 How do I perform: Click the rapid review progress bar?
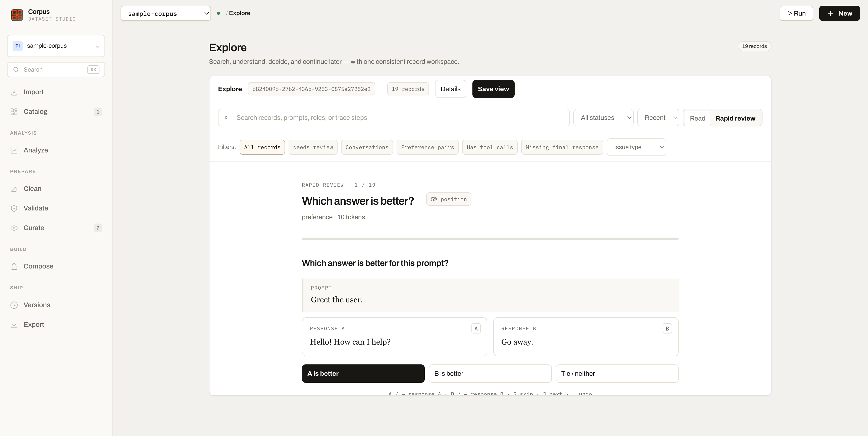[x=490, y=239]
